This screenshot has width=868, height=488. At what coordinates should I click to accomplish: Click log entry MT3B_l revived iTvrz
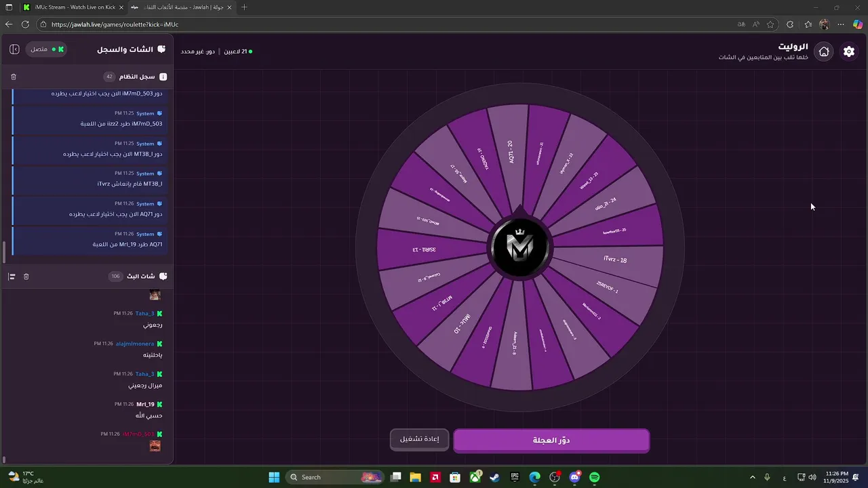point(88,182)
